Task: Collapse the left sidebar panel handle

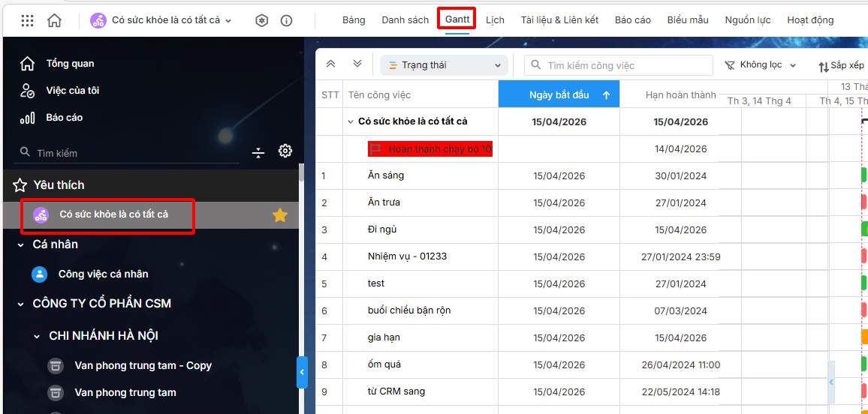Action: (x=302, y=372)
